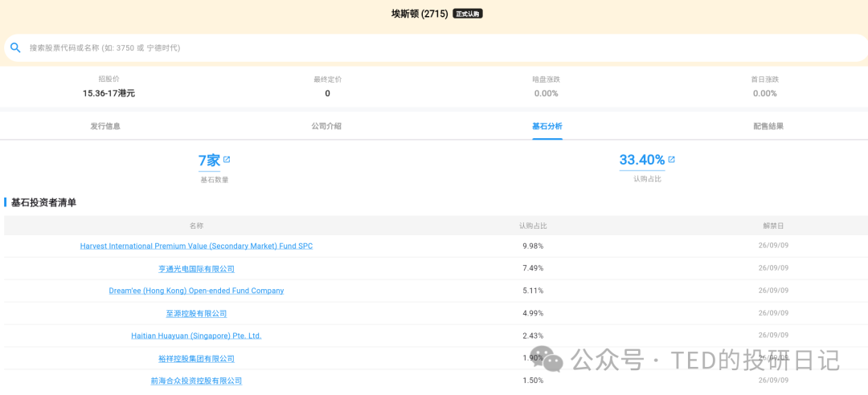Click the 认购占比 column header

tap(533, 226)
